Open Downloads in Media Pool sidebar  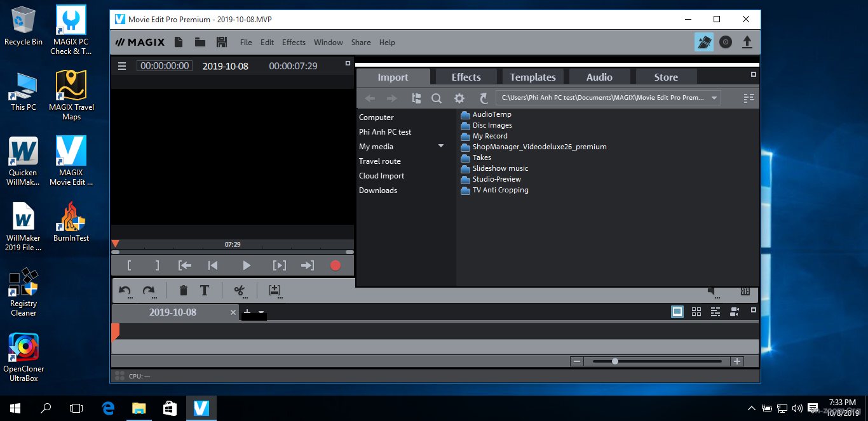tap(378, 190)
